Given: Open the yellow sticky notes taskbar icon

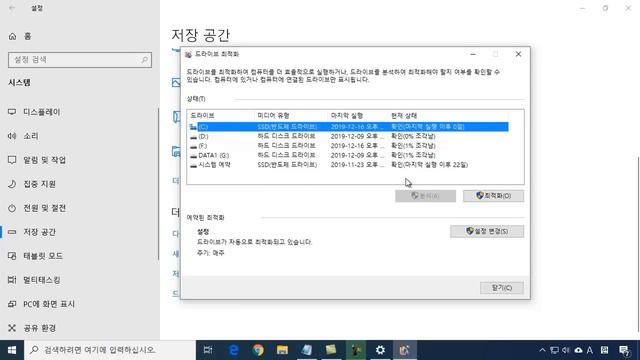Looking at the screenshot, I should tap(331, 350).
